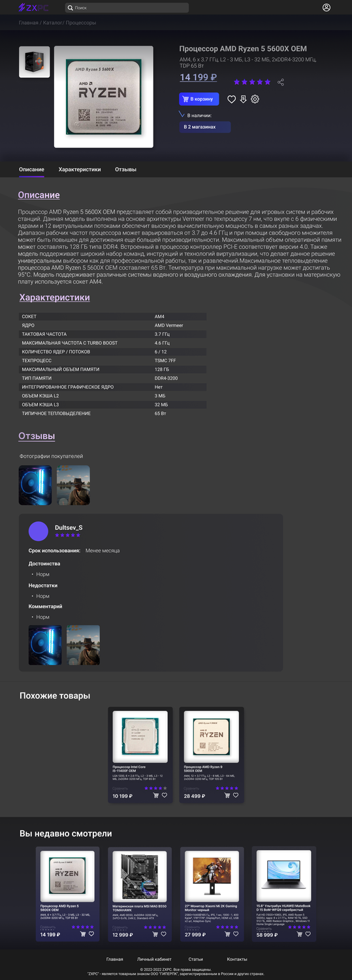Click Dultsev_S user avatar

coord(39,531)
